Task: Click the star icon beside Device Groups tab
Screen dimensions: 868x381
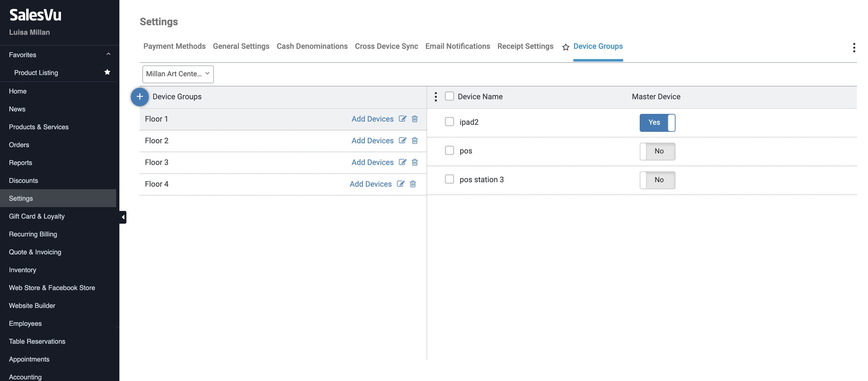Action: (x=565, y=47)
